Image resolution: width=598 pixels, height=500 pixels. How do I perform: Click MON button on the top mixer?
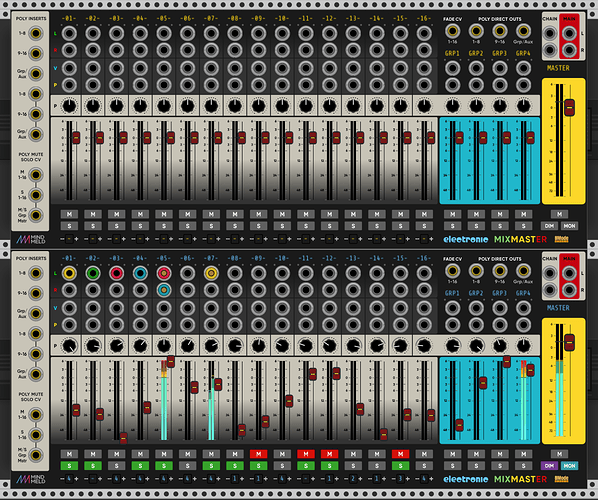tap(569, 226)
